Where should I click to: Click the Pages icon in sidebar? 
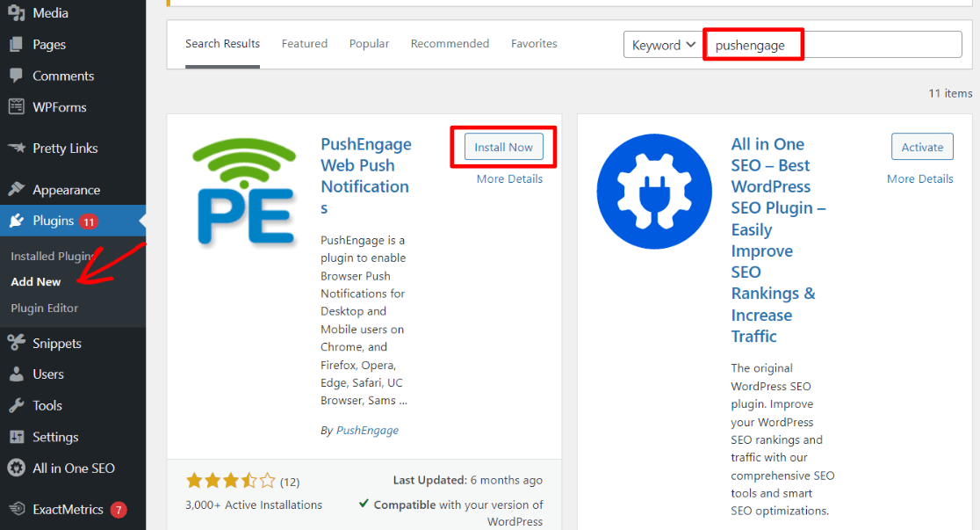coord(17,45)
